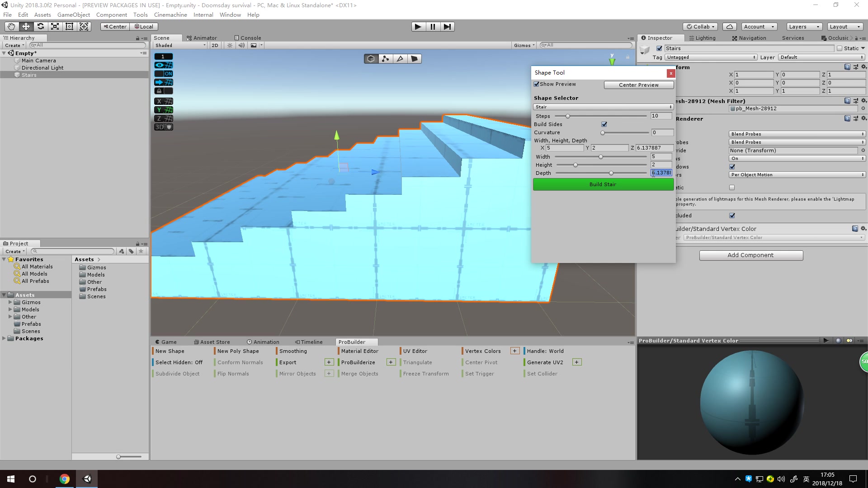Screen dimensions: 868x488
Task: Open the Stair shape selector dropdown
Action: tap(603, 107)
